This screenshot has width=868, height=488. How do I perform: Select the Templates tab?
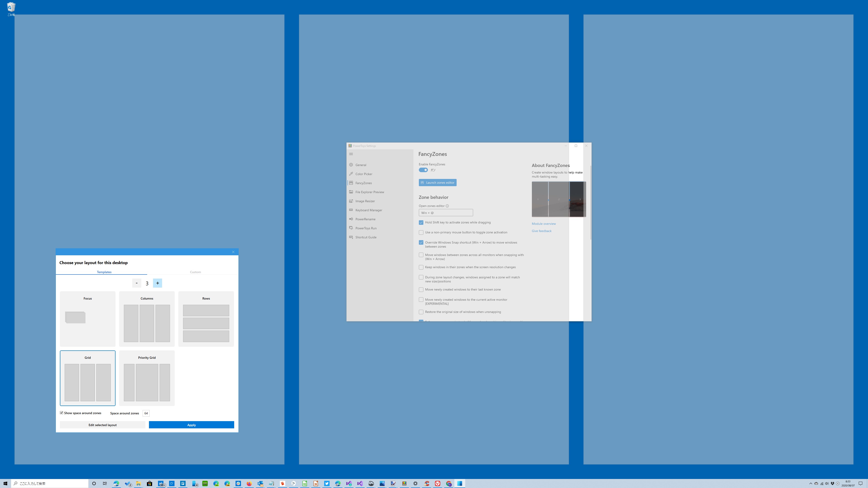(104, 272)
